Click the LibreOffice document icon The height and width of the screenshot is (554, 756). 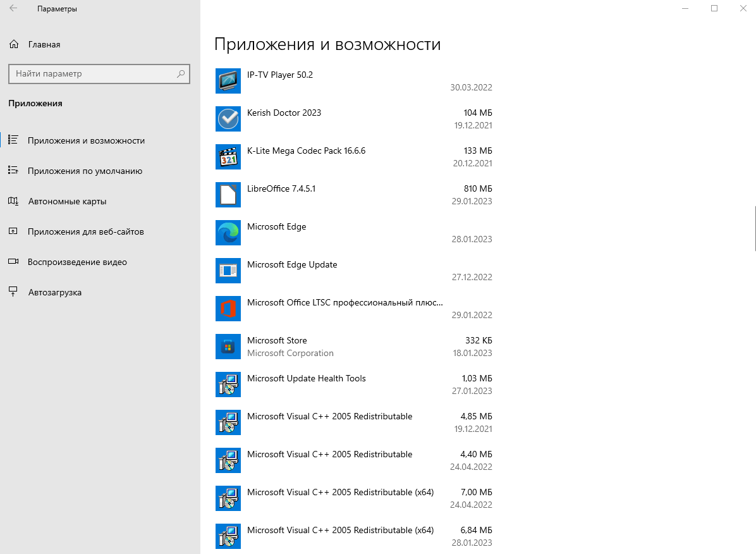tap(228, 195)
